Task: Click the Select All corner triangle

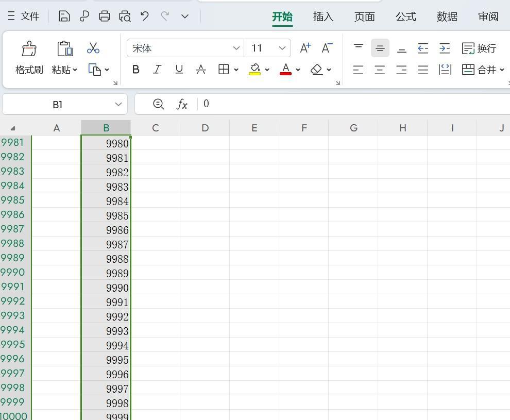Action: point(13,128)
